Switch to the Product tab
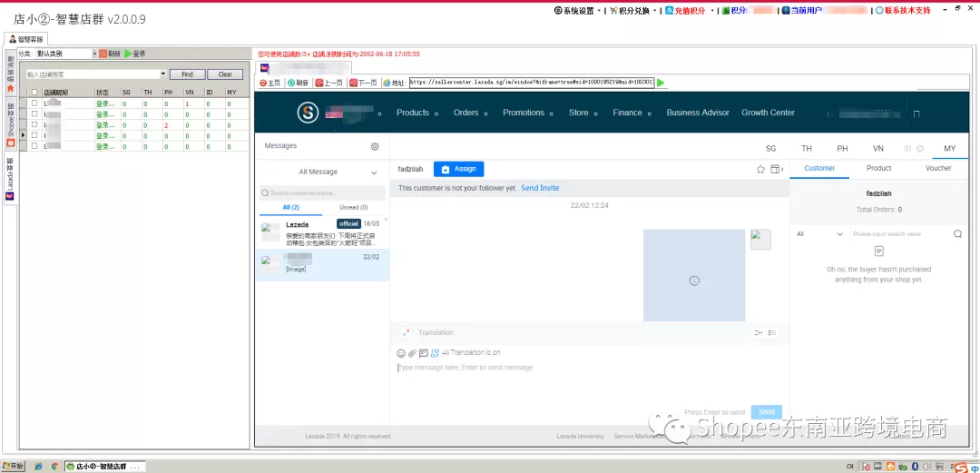 878,168
